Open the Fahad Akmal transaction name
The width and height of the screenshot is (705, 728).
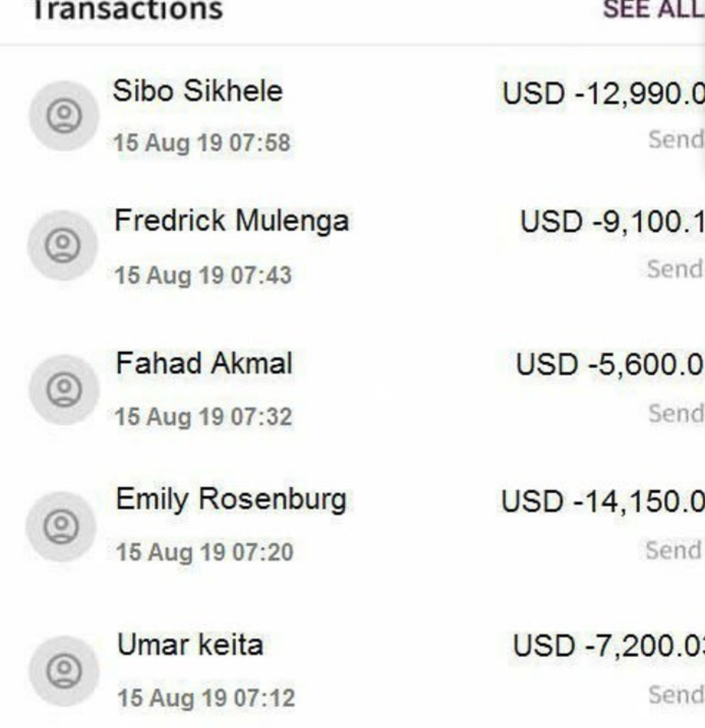[204, 364]
